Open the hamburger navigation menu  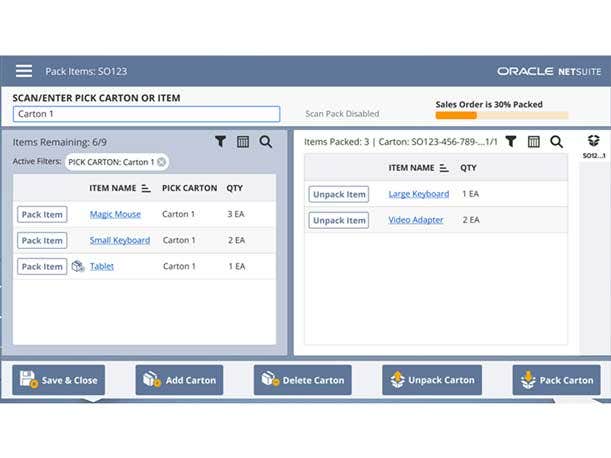coord(24,71)
